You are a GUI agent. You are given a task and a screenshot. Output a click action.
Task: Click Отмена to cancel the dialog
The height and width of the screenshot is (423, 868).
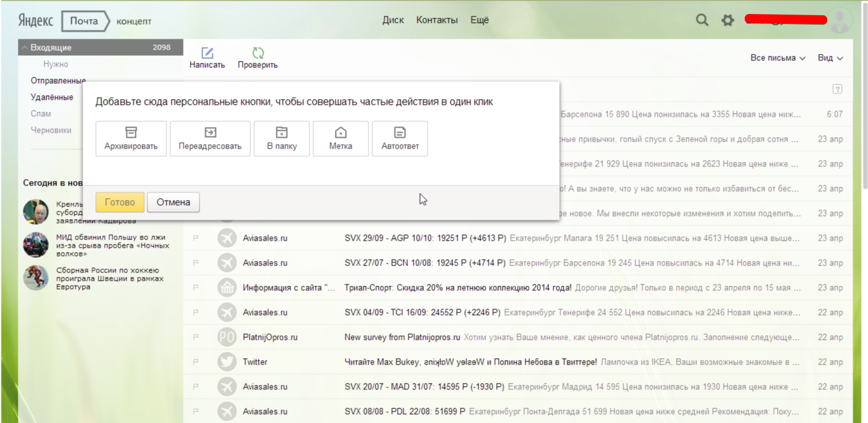point(173,202)
